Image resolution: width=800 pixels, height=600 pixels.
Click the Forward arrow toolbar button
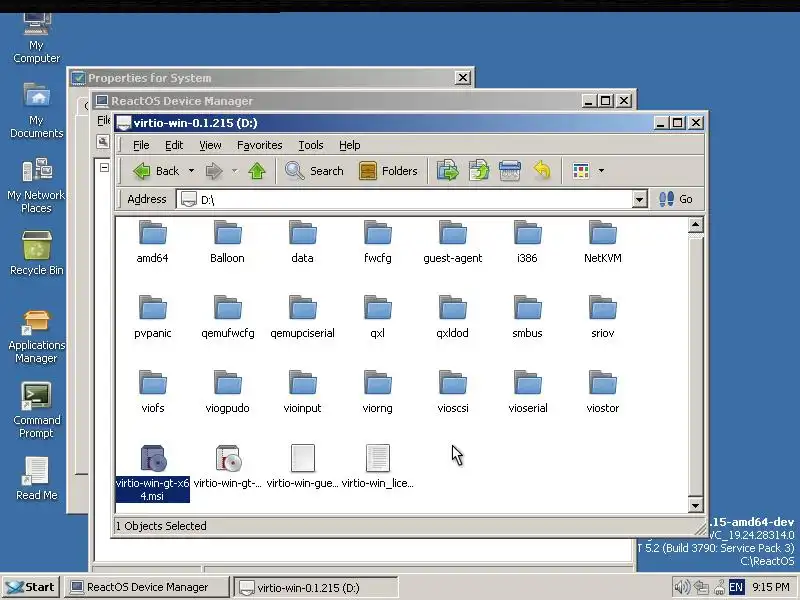coord(214,171)
